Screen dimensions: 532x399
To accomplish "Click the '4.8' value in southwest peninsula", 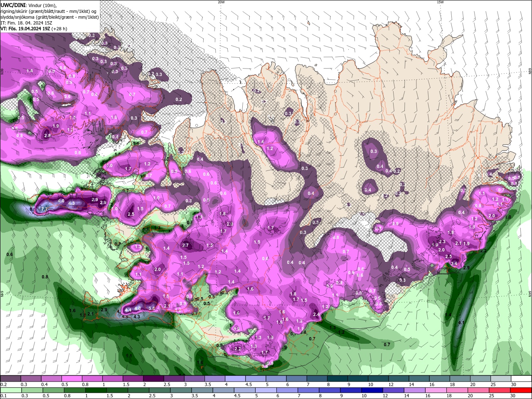I will pyautogui.click(x=138, y=308).
